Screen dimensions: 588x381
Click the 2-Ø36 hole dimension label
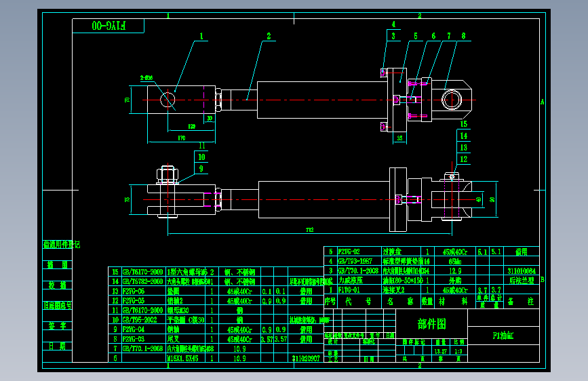(x=146, y=78)
